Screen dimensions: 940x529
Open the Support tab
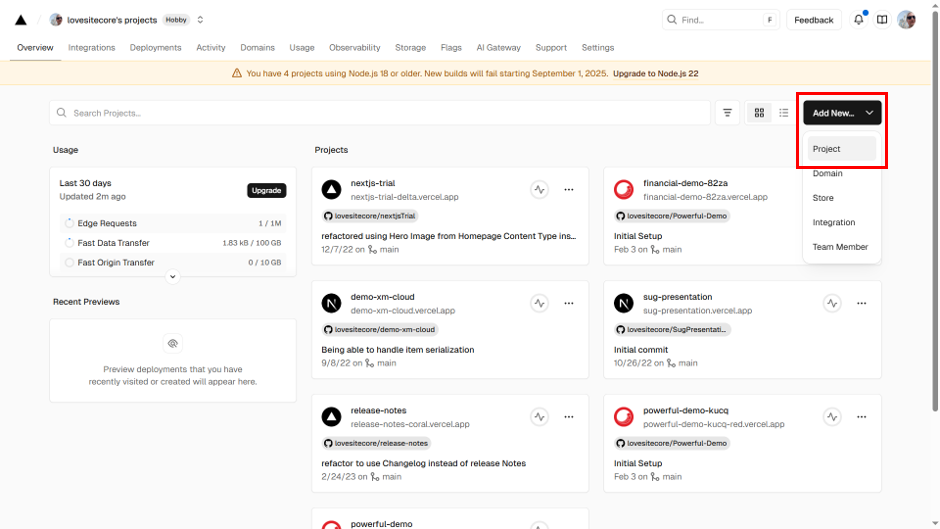pyautogui.click(x=551, y=47)
